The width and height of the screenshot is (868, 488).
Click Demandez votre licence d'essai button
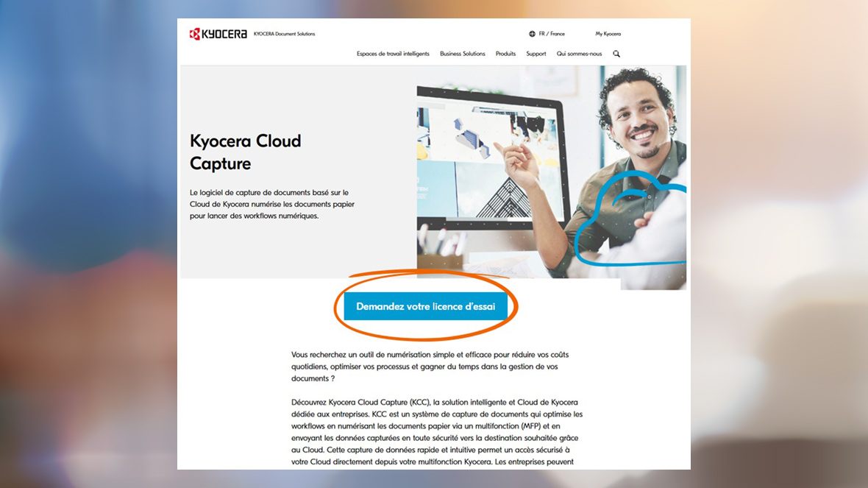coord(426,306)
